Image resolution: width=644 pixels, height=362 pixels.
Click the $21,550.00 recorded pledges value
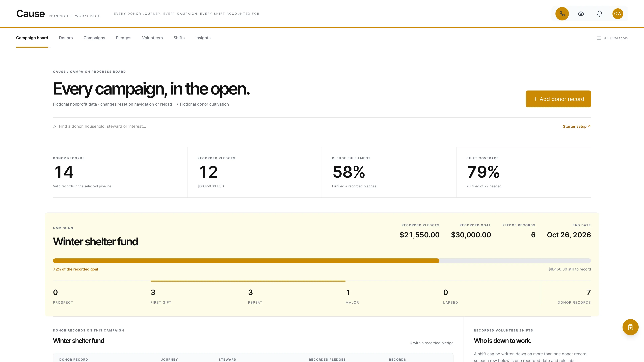419,235
